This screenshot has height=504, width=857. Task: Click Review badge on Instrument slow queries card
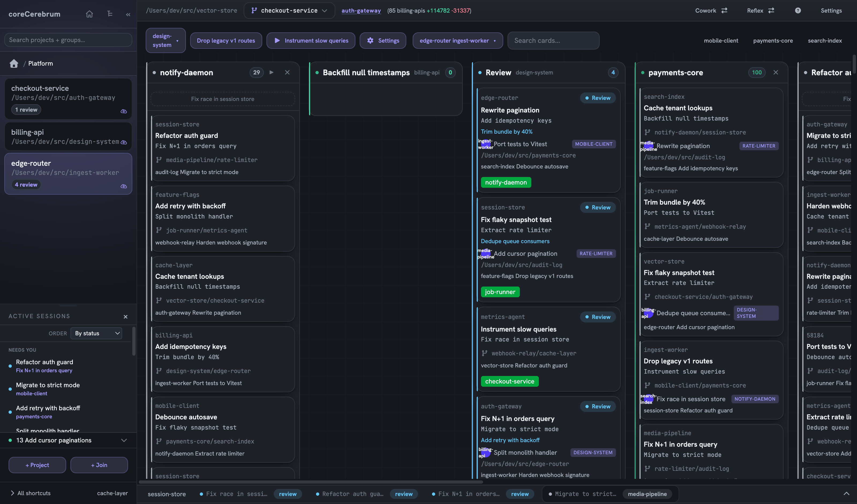[597, 317]
